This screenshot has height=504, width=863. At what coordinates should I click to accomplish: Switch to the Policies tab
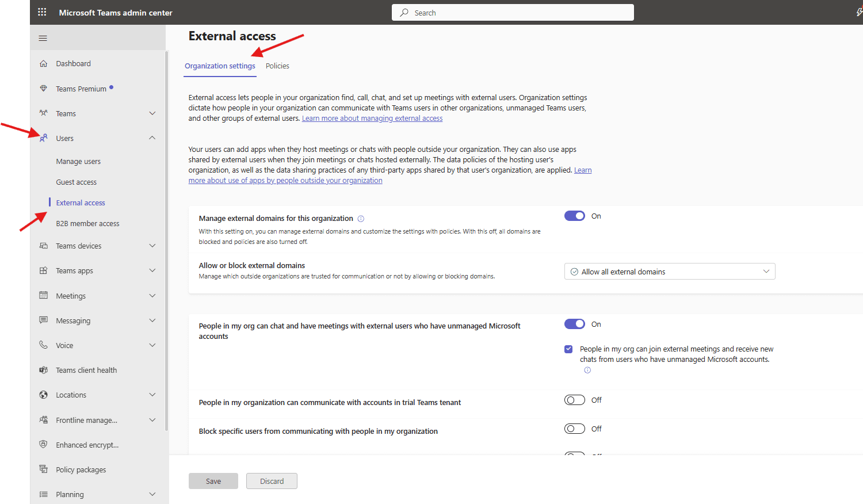pos(277,66)
